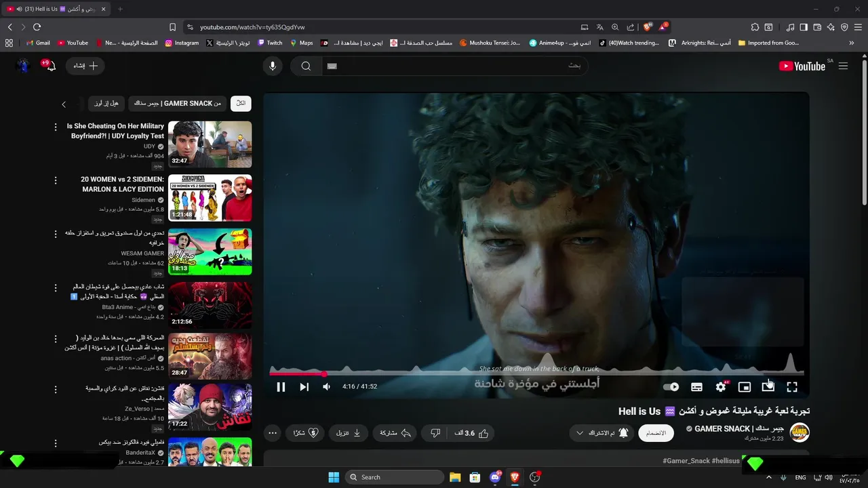
Task: Open UDY Loyalty Test video thumbnail
Action: point(210,144)
